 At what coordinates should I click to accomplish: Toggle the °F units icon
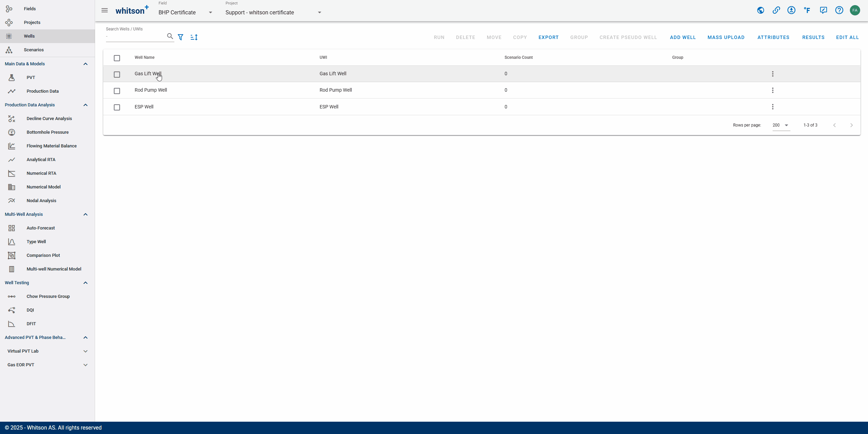click(807, 10)
